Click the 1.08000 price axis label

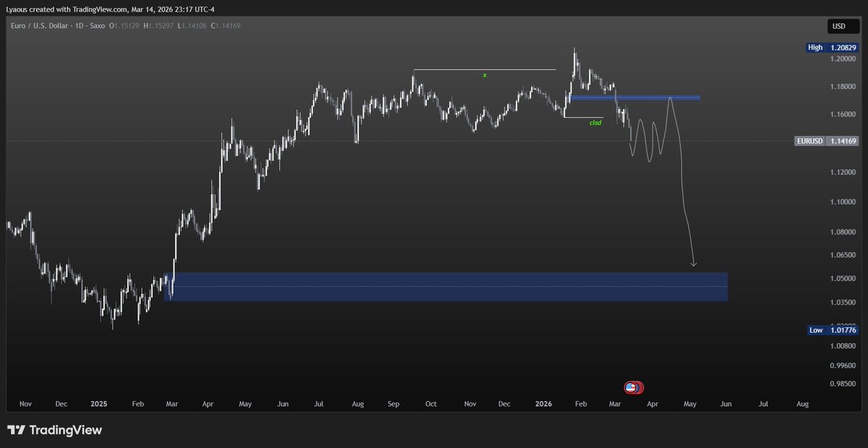pyautogui.click(x=842, y=232)
